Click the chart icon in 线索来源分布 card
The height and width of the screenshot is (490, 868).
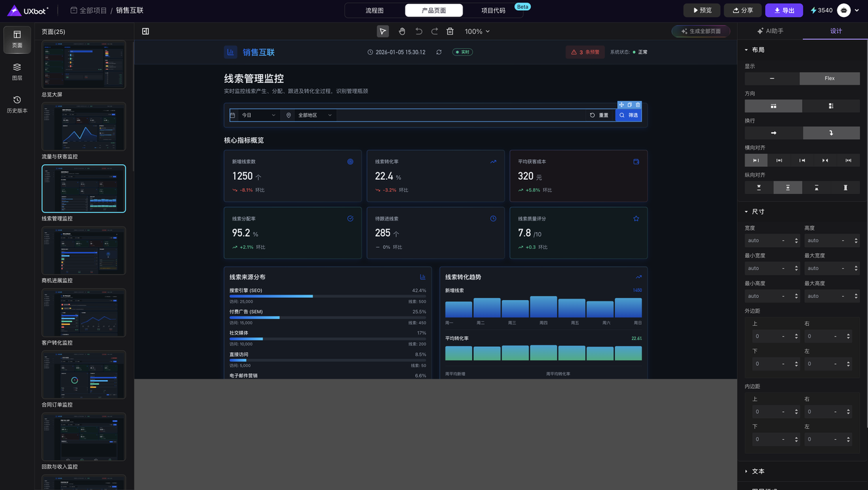pos(422,277)
